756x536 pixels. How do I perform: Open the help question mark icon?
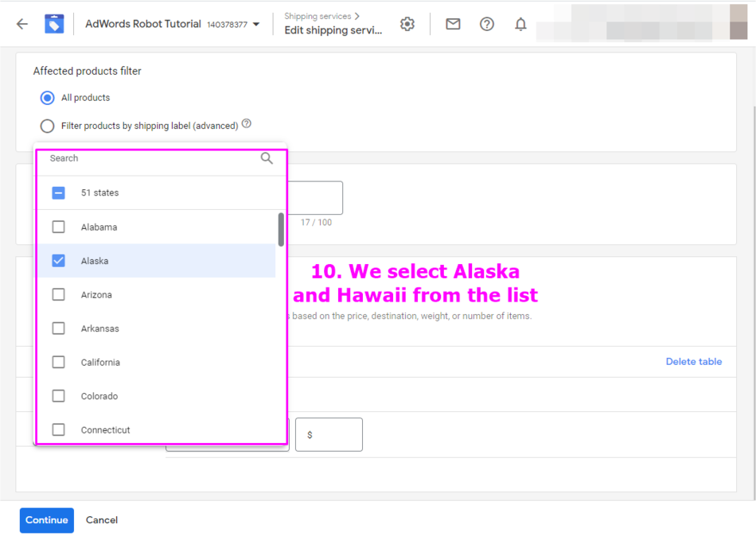click(487, 24)
